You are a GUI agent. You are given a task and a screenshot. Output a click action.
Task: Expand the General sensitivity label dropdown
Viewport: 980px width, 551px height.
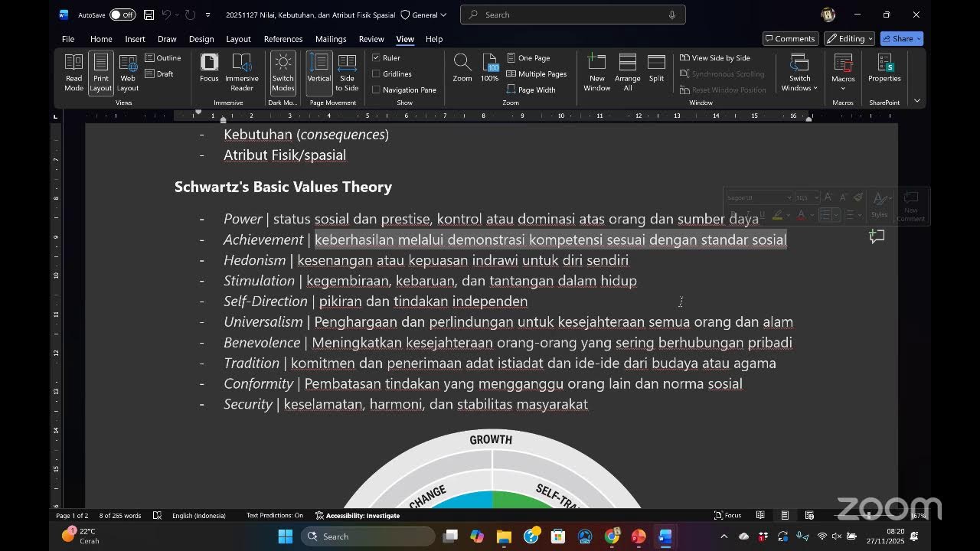pos(425,15)
